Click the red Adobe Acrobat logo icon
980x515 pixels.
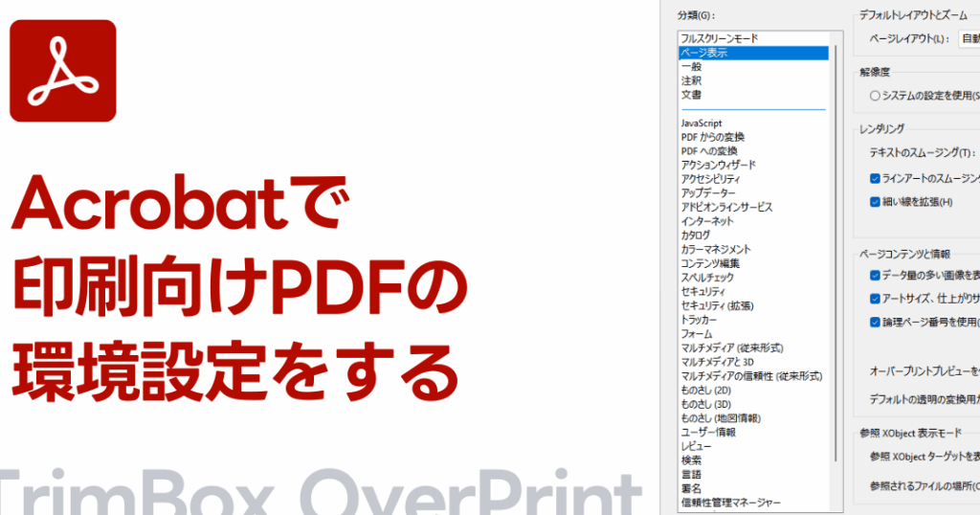point(62,71)
